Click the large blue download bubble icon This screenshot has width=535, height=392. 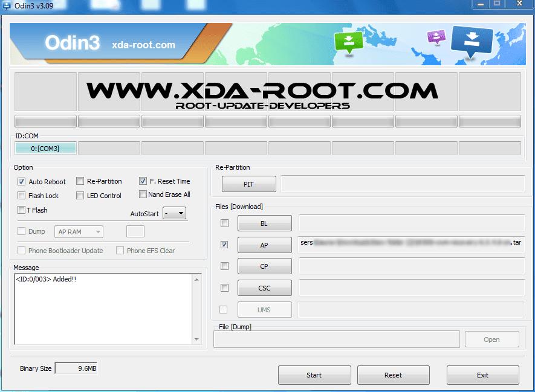pyautogui.click(x=472, y=42)
